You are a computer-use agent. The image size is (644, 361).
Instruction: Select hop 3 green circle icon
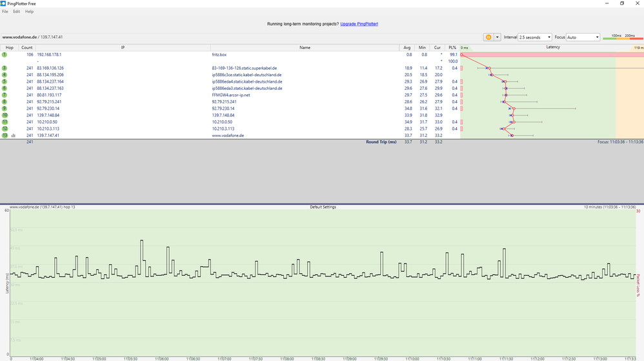(5, 68)
